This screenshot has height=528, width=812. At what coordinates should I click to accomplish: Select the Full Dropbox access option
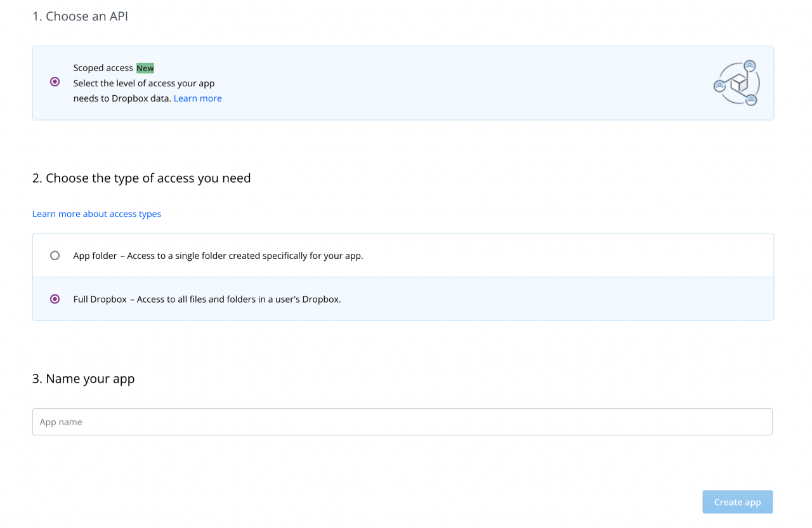click(x=55, y=299)
